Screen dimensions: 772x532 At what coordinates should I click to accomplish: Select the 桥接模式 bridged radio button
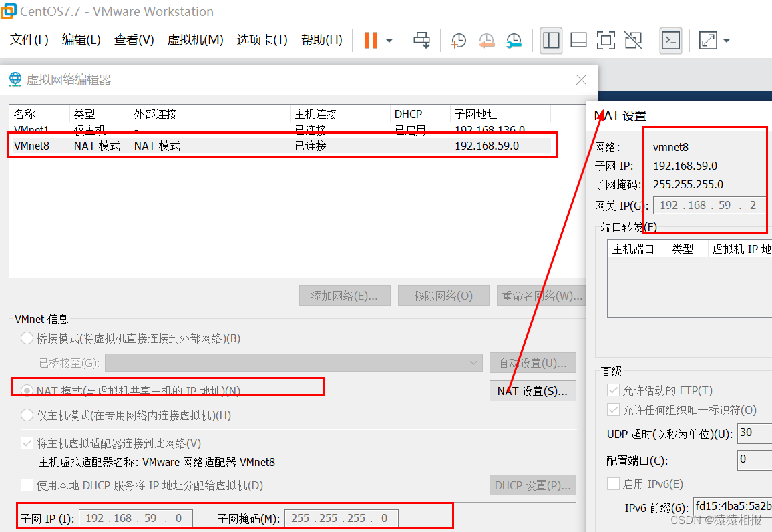(27, 338)
